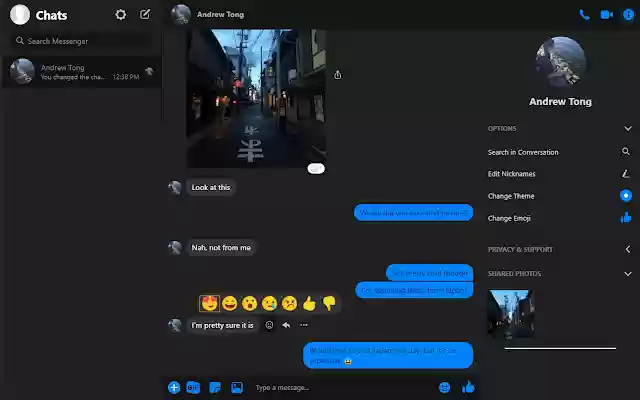React with laughing emoji
This screenshot has width=640, height=400.
[x=230, y=304]
